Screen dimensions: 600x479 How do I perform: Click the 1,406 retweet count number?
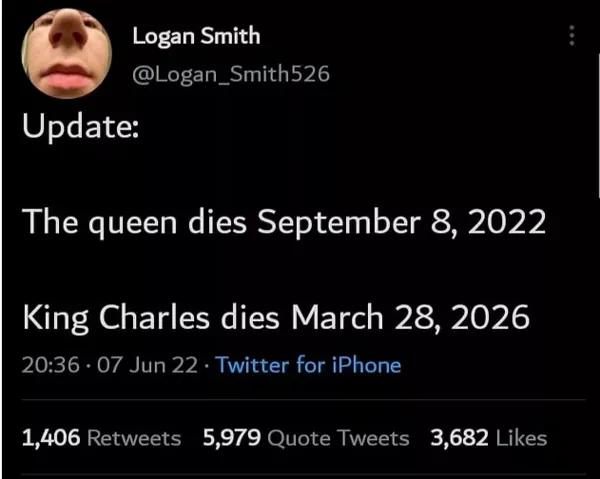(x=49, y=437)
